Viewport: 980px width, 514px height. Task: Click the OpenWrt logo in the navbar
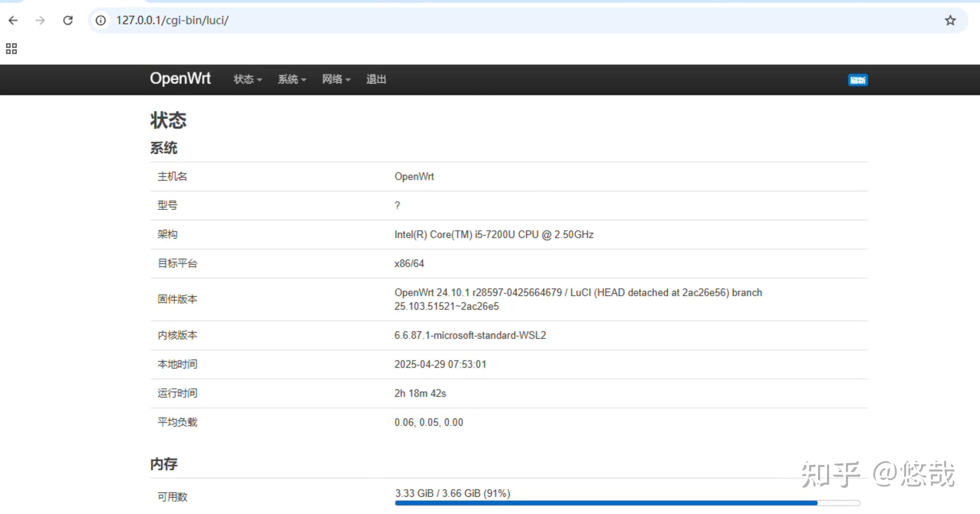point(180,79)
